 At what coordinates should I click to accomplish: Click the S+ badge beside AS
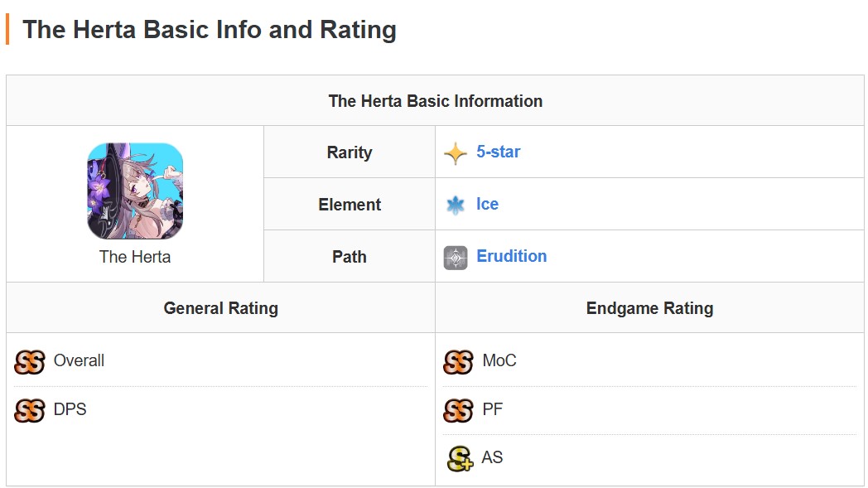click(460, 459)
